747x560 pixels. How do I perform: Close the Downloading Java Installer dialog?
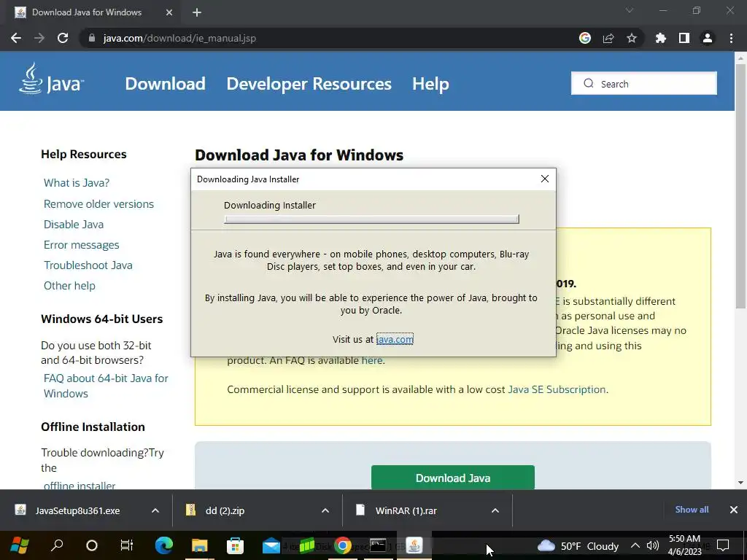pyautogui.click(x=545, y=179)
